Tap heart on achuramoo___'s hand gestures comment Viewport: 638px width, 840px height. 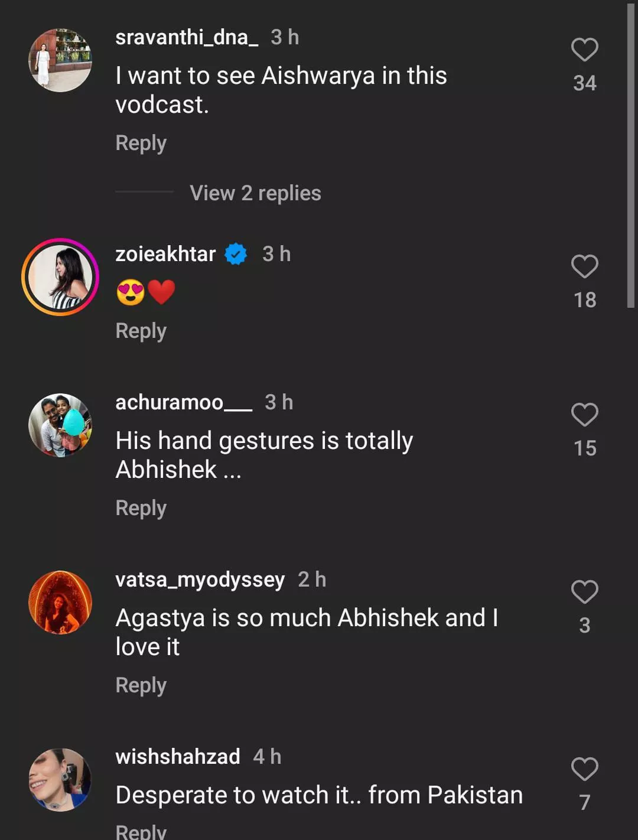coord(584,415)
